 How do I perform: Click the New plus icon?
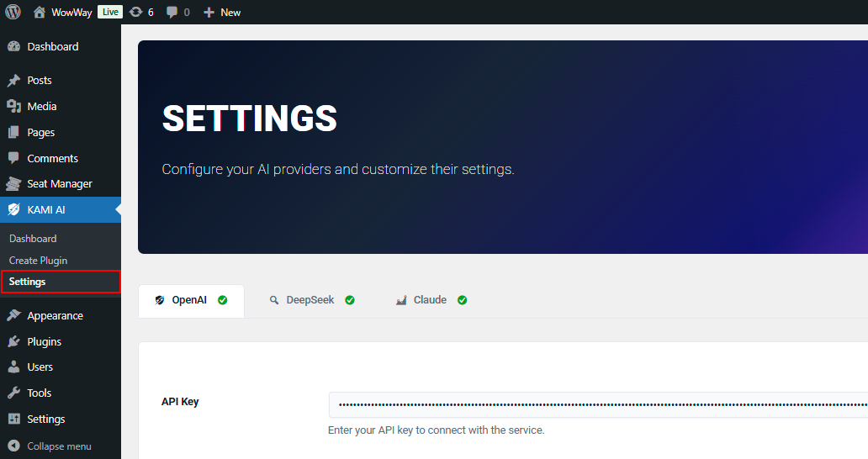209,12
